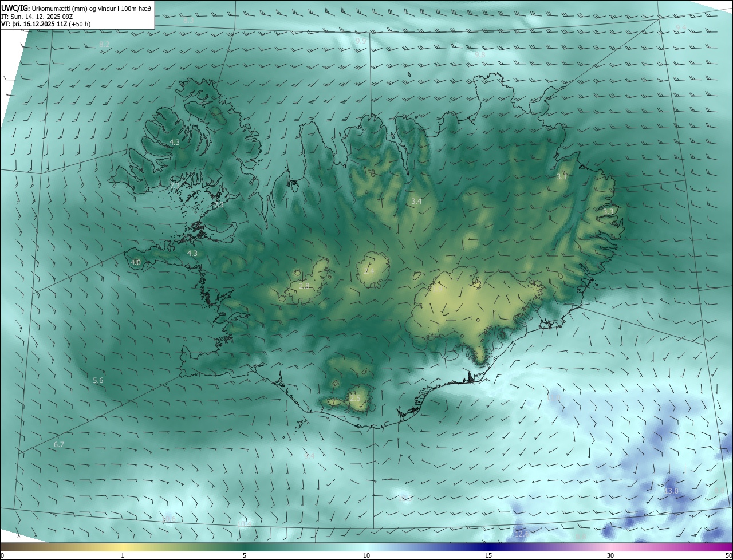This screenshot has width=733, height=560.
Task: Click the tiny Grímsey island north of Iceland
Action: pyautogui.click(x=410, y=74)
